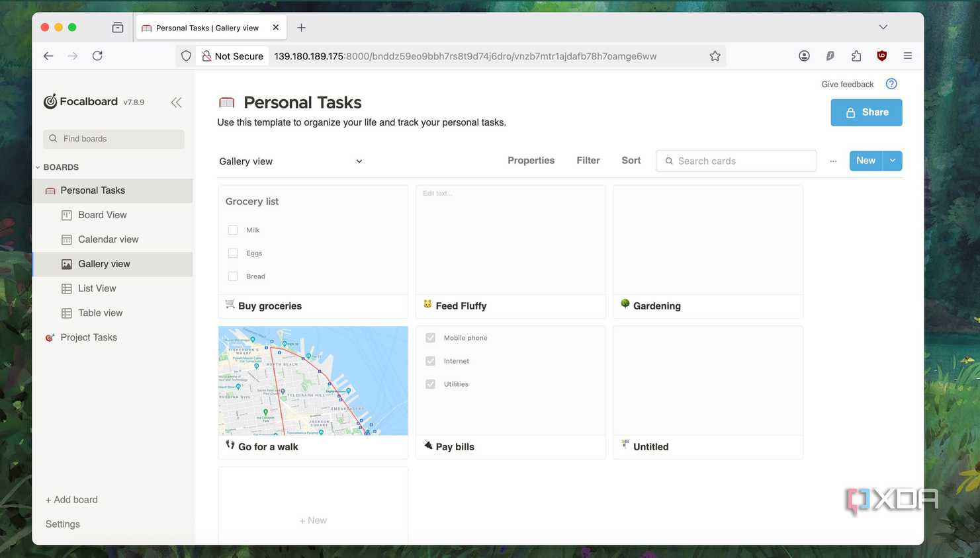This screenshot has height=558, width=980.
Task: Click the Focalboard logo icon
Action: click(50, 101)
